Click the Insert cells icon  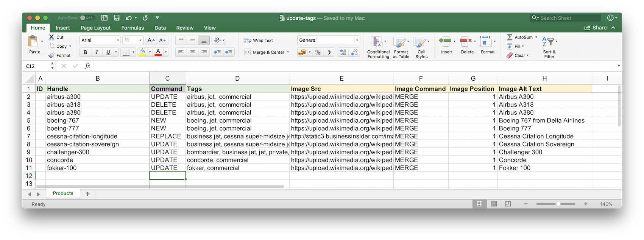pyautogui.click(x=445, y=42)
